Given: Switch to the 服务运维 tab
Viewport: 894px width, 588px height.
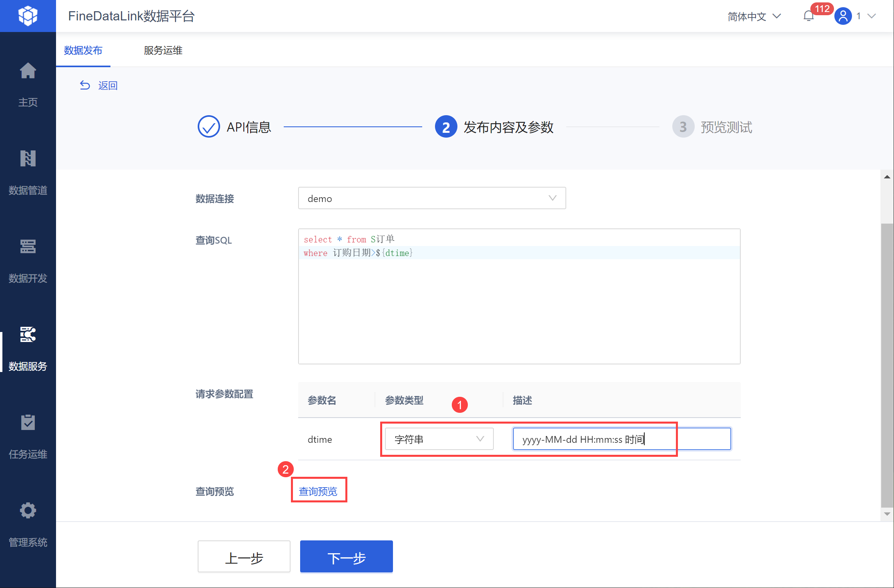Looking at the screenshot, I should pyautogui.click(x=163, y=50).
